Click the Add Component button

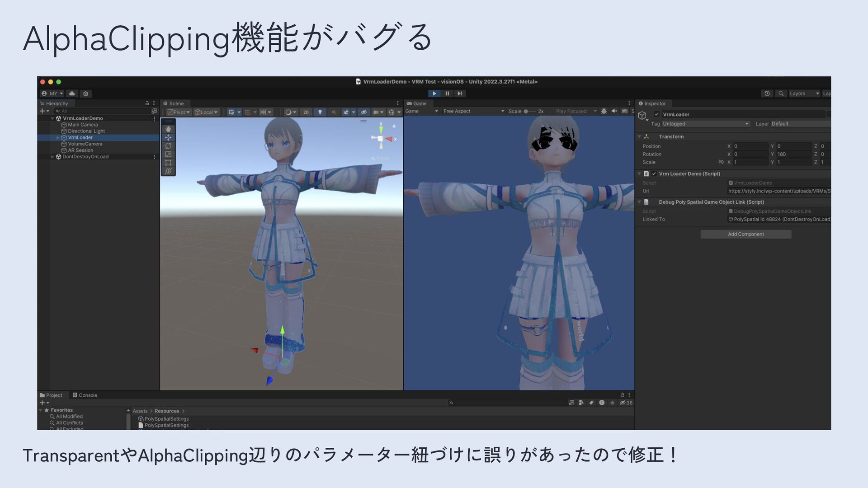745,234
